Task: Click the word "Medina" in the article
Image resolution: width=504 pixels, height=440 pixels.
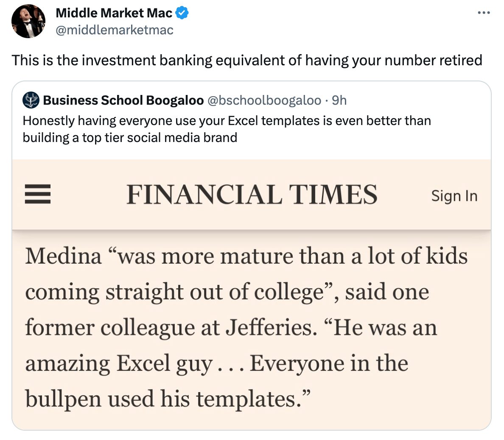Action: 63,256
